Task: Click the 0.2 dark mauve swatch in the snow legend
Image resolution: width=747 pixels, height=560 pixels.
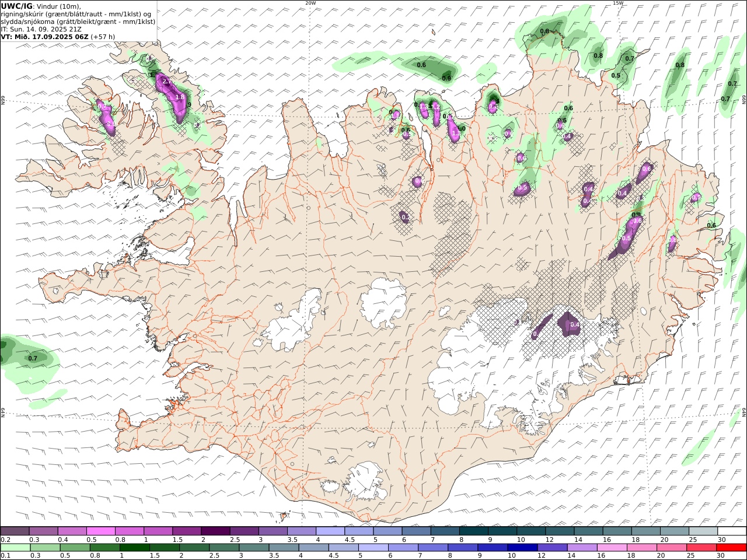Action: click(15, 531)
